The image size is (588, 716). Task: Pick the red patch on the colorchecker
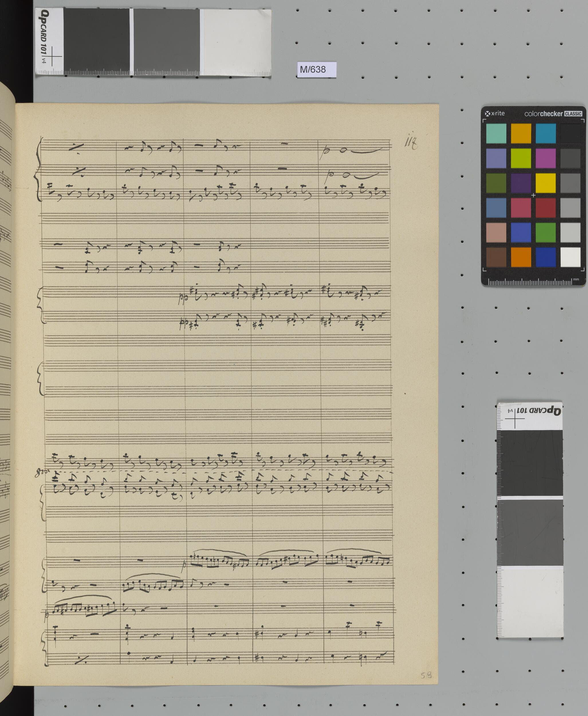pos(545,208)
